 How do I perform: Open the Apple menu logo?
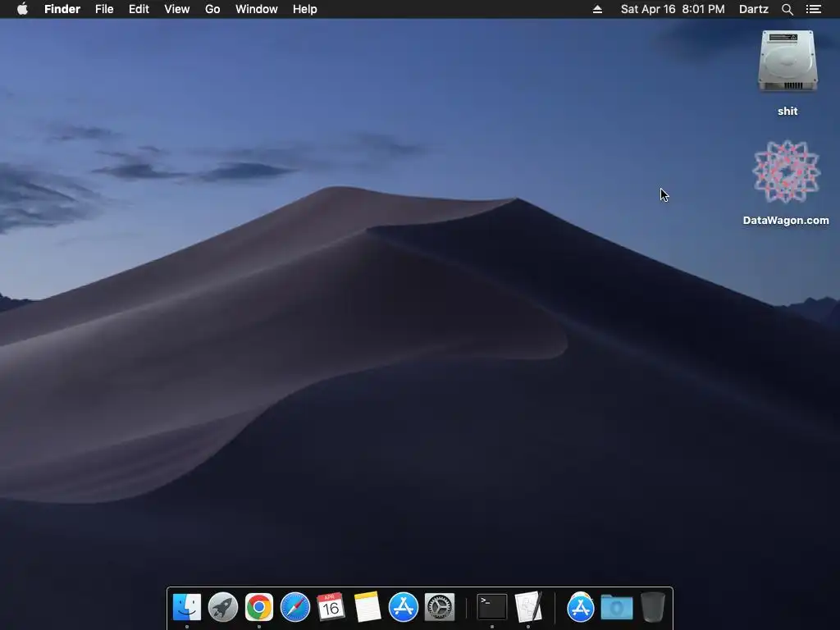22,9
